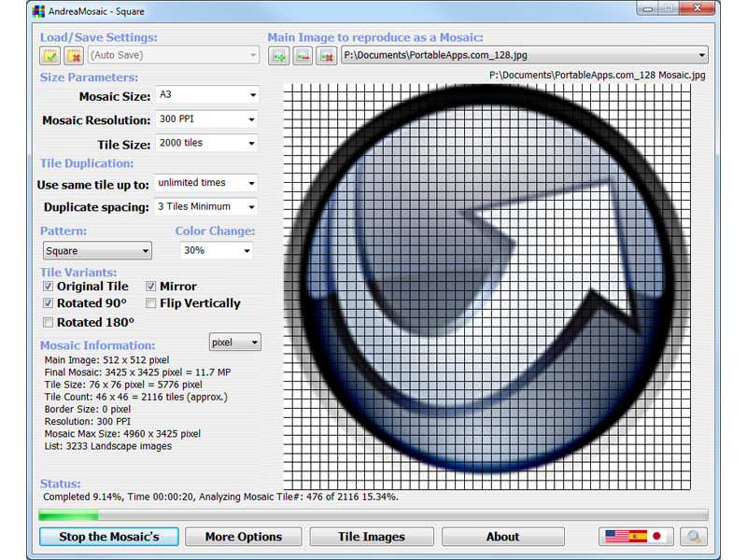This screenshot has height=560, width=747.
Task: Clear all main images with the red X icon
Action: [x=326, y=56]
